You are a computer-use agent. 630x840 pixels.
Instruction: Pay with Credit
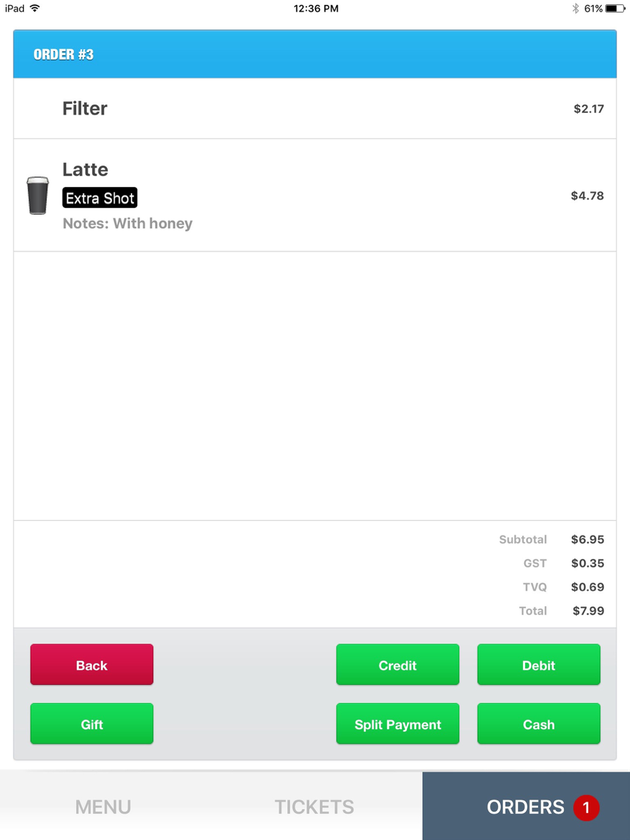pyautogui.click(x=398, y=665)
